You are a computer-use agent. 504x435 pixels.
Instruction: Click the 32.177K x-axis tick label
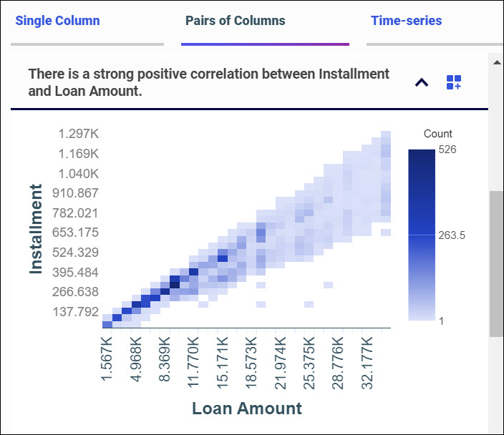[369, 360]
